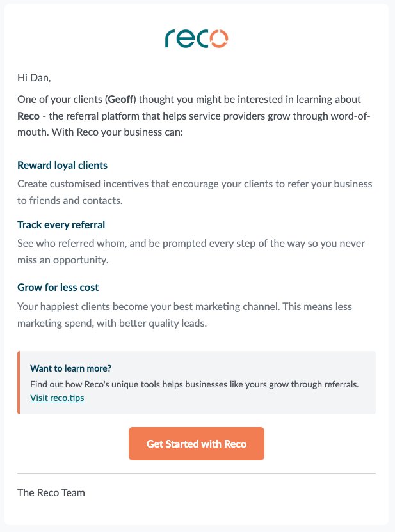Image resolution: width=395 pixels, height=532 pixels.
Task: Click the orange circular arrows in logo
Action: [x=218, y=38]
